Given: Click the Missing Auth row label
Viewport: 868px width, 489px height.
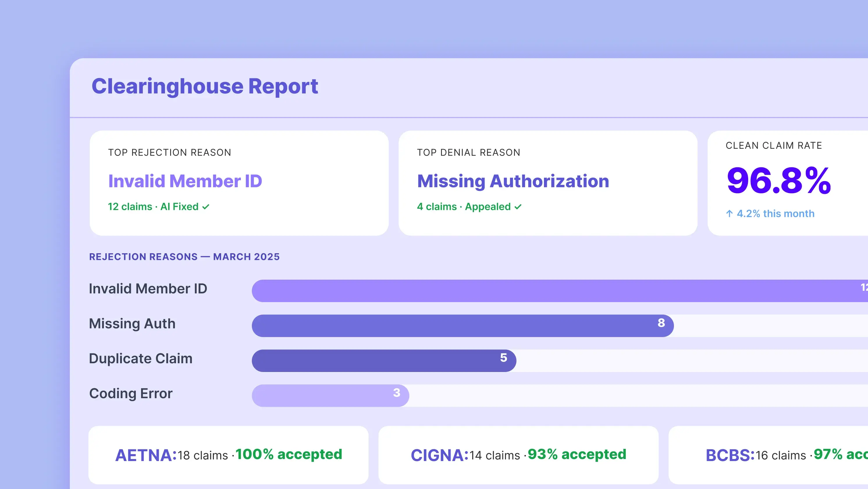Looking at the screenshot, I should pos(132,324).
